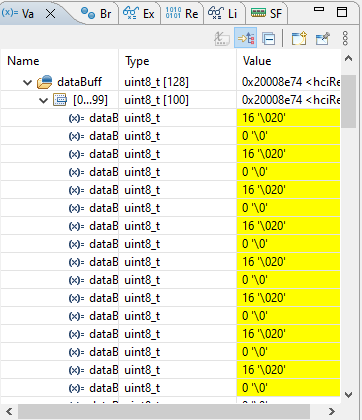Click the dataBuff array folder icon
This screenshot has height=420, width=362.
(45, 82)
